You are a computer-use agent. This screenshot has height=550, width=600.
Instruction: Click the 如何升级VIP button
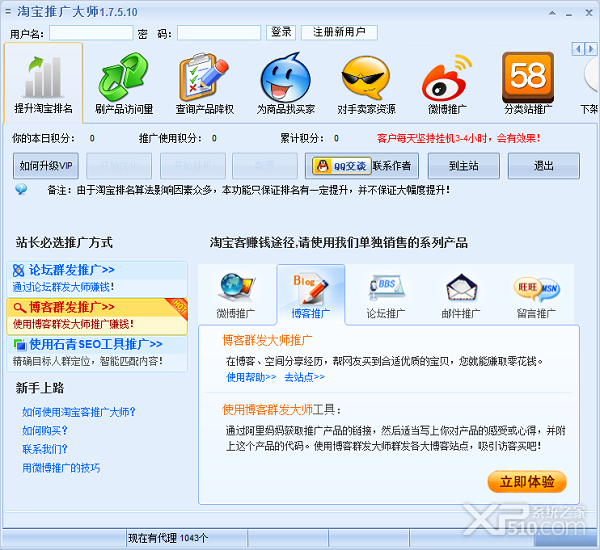pos(46,166)
